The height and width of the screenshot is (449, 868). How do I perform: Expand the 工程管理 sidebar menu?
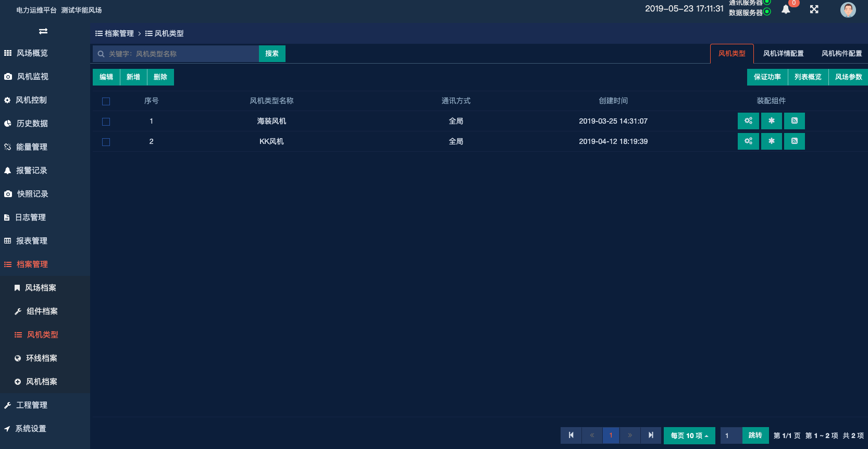click(32, 405)
